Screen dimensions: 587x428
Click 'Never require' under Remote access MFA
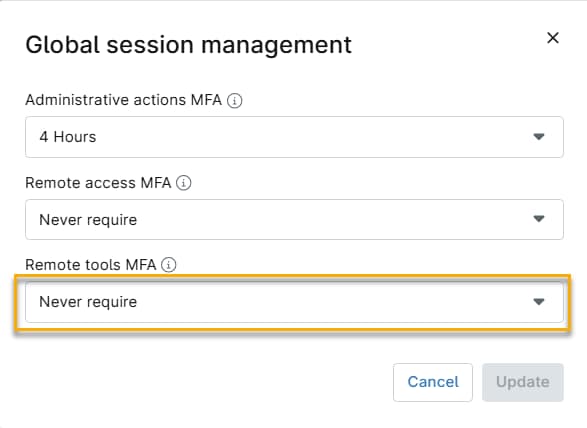(88, 220)
